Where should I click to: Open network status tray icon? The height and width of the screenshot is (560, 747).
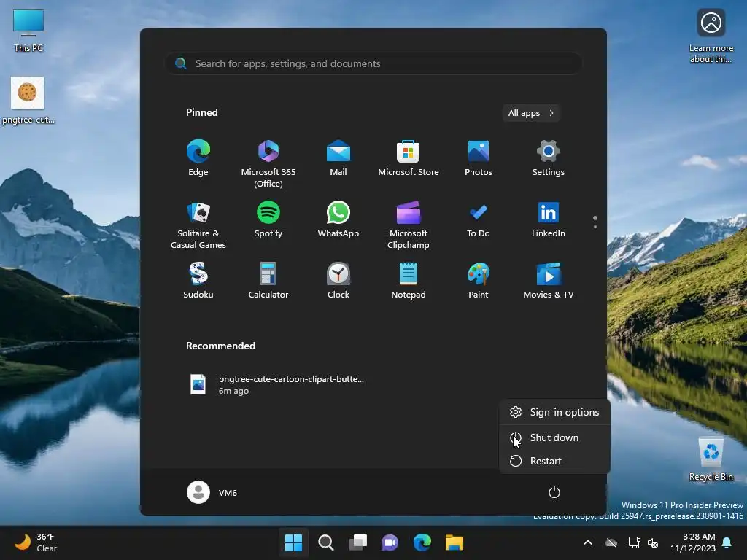tap(634, 542)
